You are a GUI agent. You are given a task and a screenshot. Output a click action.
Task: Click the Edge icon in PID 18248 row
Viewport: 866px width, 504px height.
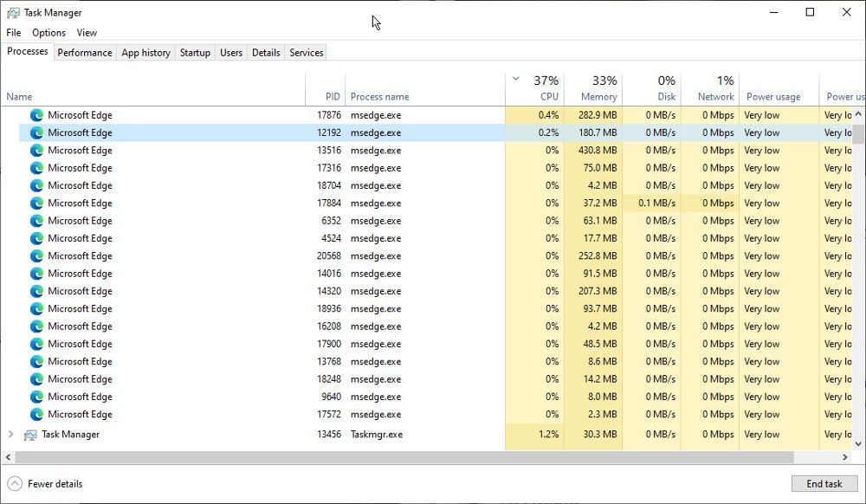click(x=36, y=379)
